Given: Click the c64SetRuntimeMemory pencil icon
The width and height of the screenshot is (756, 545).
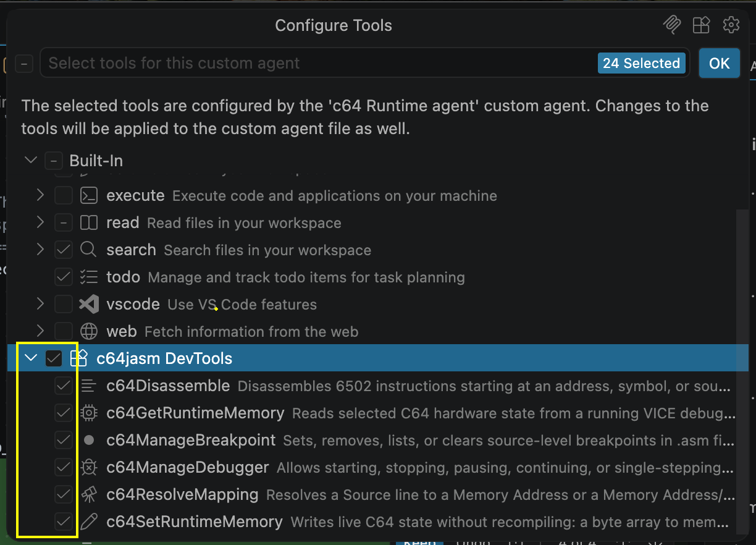Looking at the screenshot, I should 89,522.
